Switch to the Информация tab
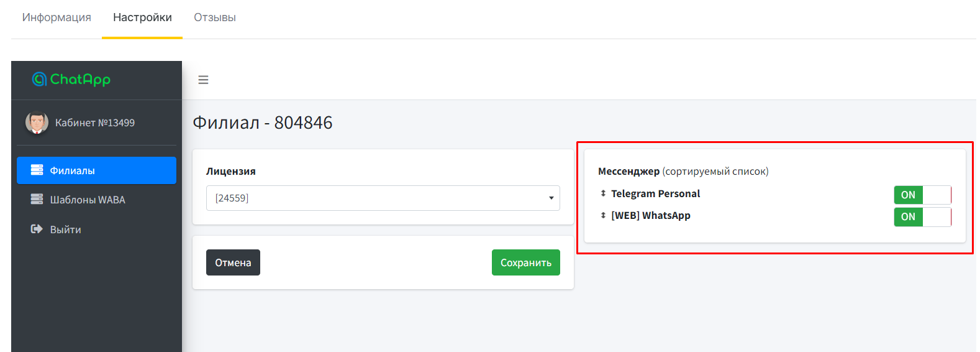The image size is (980, 352). coord(57,17)
